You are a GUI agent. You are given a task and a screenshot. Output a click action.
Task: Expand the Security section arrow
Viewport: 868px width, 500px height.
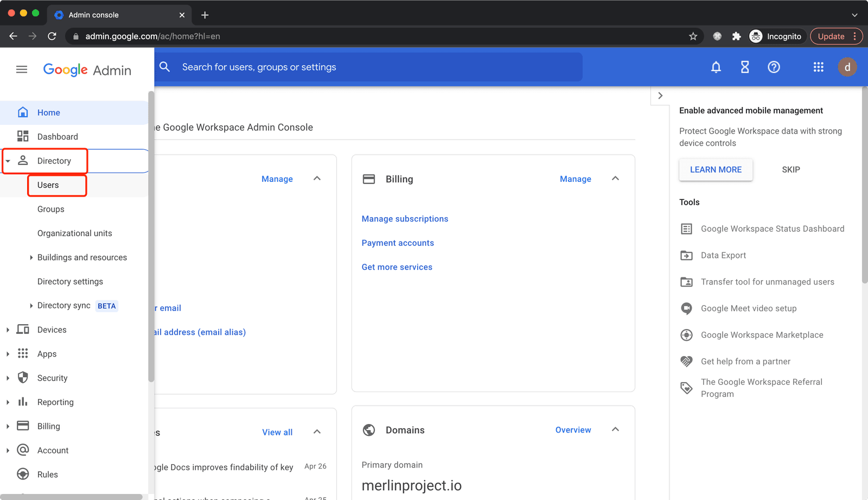8,378
